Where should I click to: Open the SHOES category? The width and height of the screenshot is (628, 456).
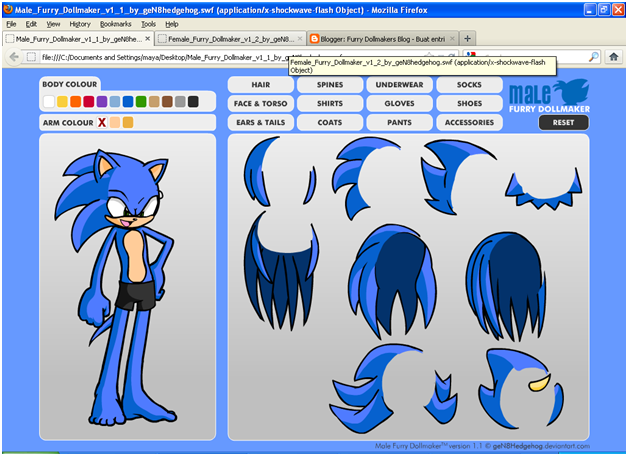(469, 104)
